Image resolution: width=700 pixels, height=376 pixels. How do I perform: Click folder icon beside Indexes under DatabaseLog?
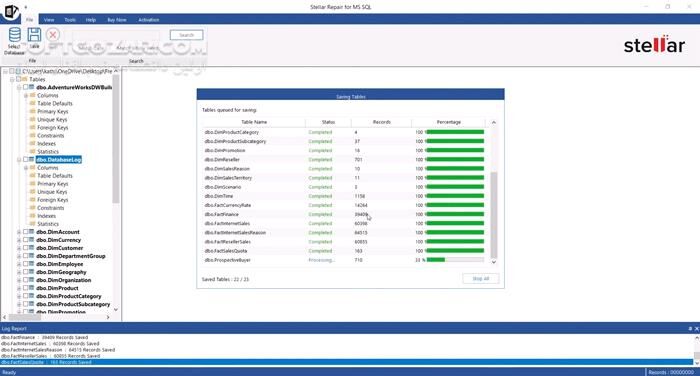(32, 216)
